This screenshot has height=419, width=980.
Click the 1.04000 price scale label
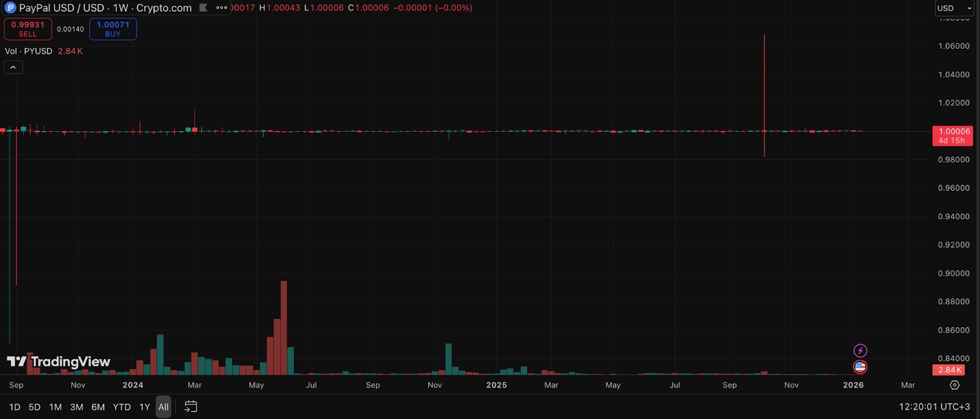(x=954, y=75)
